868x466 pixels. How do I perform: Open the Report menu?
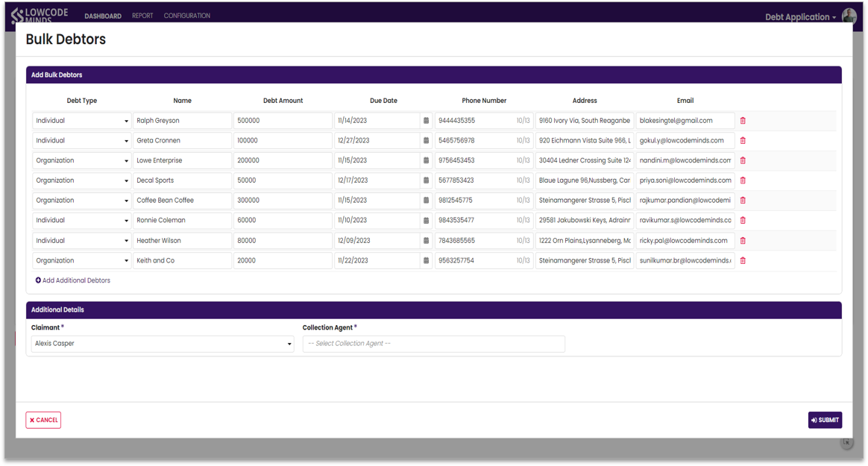click(x=142, y=16)
